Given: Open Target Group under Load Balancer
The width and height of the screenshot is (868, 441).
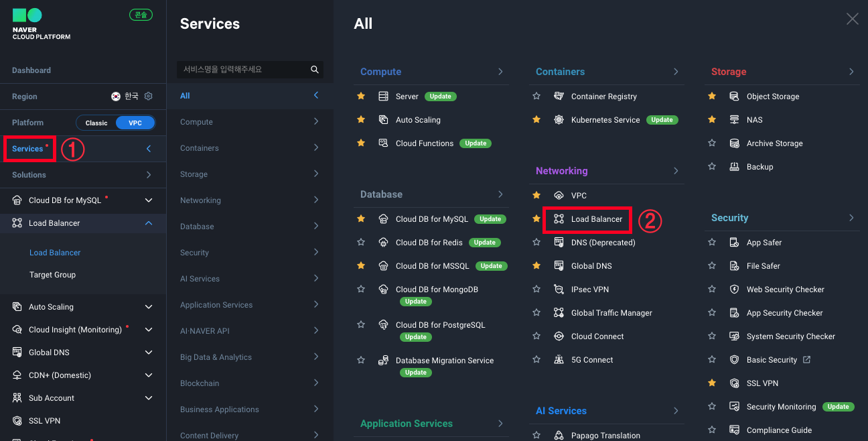Looking at the screenshot, I should click(x=52, y=275).
